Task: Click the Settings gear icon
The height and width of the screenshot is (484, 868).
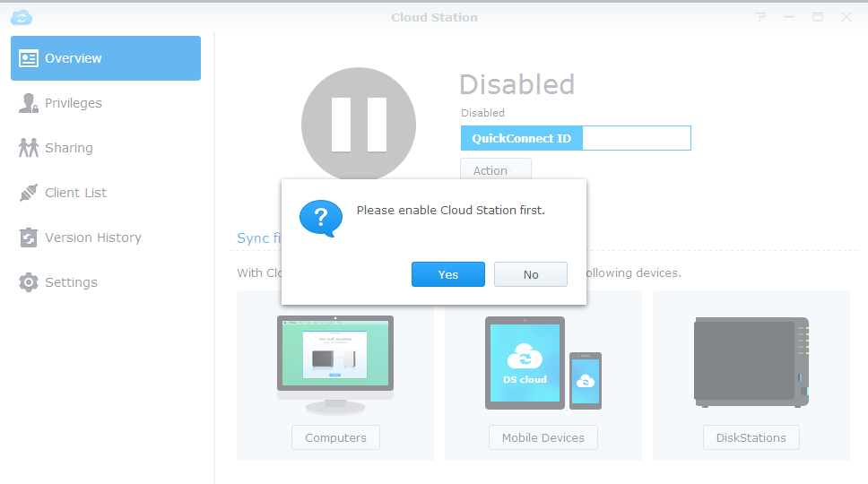Action: point(28,282)
